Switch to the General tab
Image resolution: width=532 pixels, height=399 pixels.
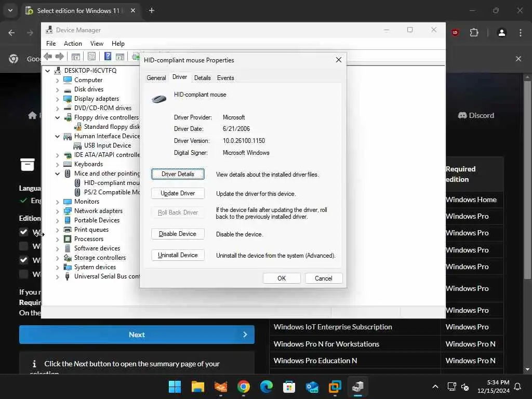tap(156, 78)
